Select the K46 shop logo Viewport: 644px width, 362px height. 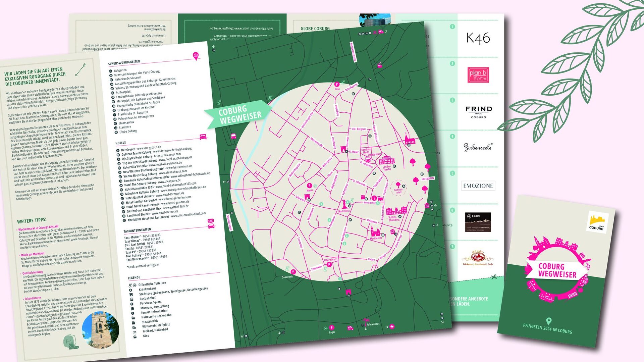click(x=478, y=38)
